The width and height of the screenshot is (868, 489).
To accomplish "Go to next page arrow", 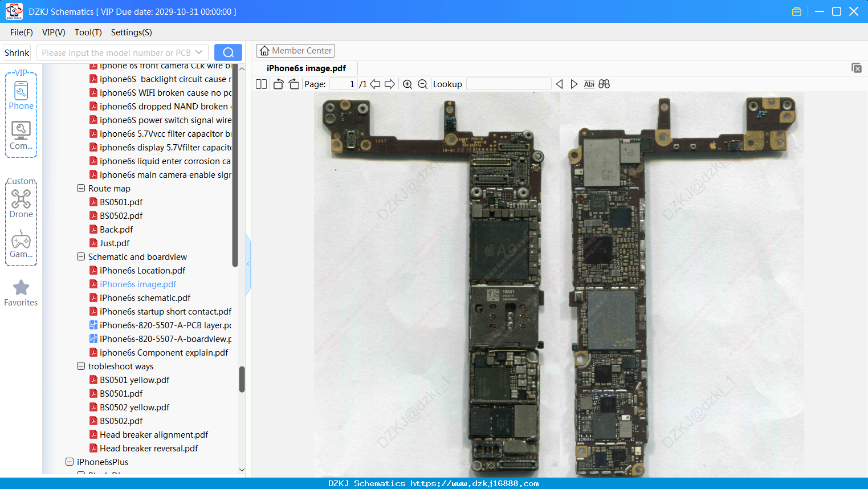I will pyautogui.click(x=390, y=84).
